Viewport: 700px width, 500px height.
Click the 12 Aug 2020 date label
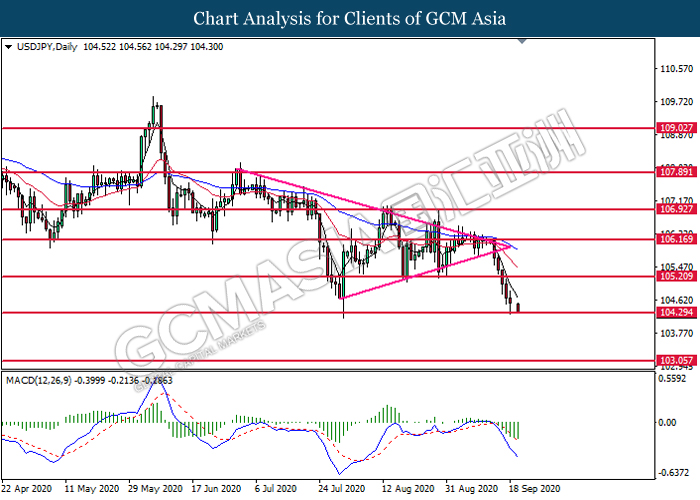[408, 489]
